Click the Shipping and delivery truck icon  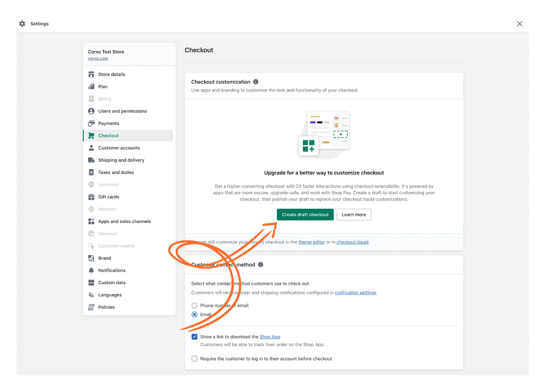pyautogui.click(x=91, y=160)
